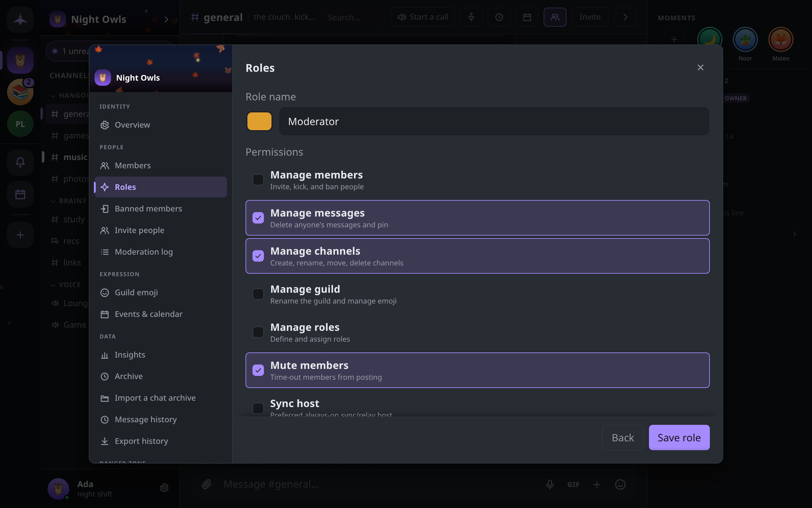This screenshot has height=508, width=812.
Task: Click the Back button
Action: [623, 438]
